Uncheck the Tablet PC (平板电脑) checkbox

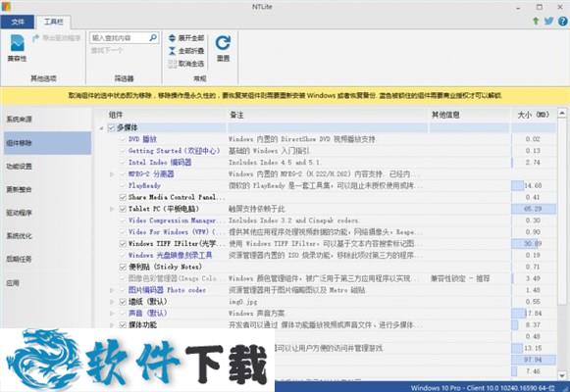click(x=123, y=209)
